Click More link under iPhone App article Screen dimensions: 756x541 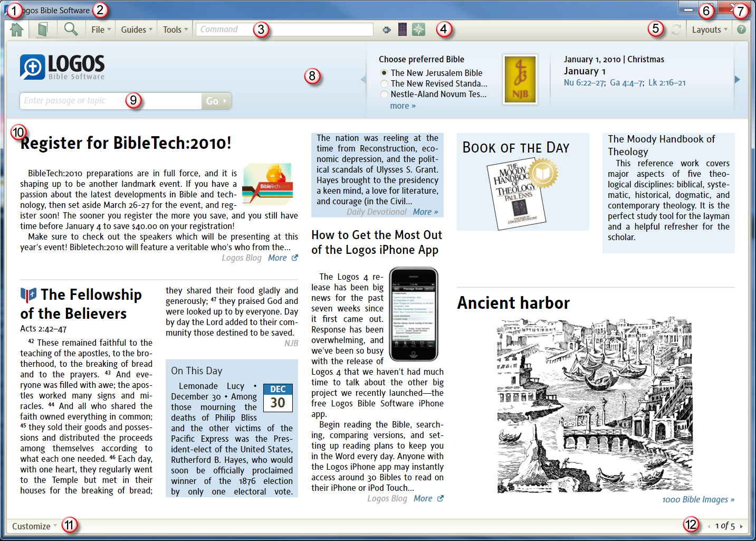(x=428, y=498)
